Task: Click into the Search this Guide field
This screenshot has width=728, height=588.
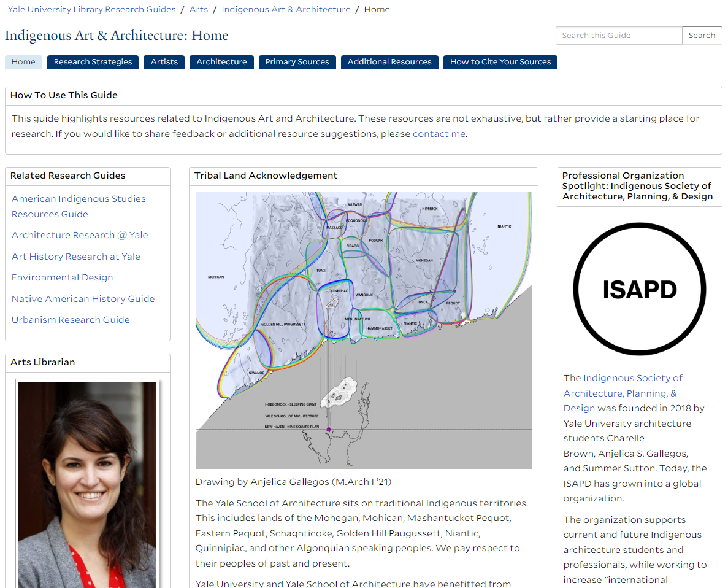Action: click(619, 36)
